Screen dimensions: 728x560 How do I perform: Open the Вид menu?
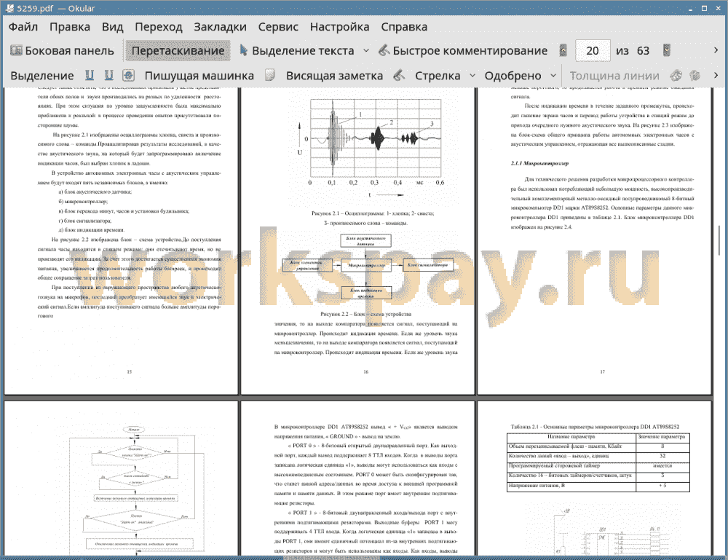(112, 27)
